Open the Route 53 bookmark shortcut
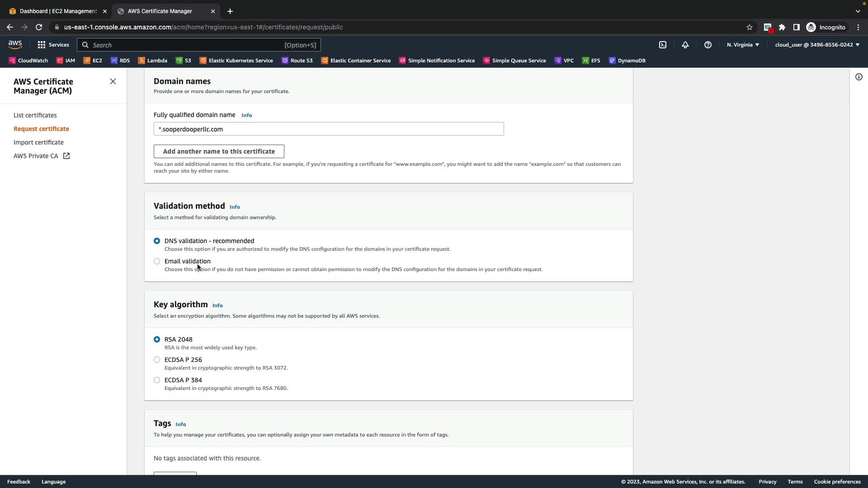The height and width of the screenshot is (488, 868). tap(297, 61)
